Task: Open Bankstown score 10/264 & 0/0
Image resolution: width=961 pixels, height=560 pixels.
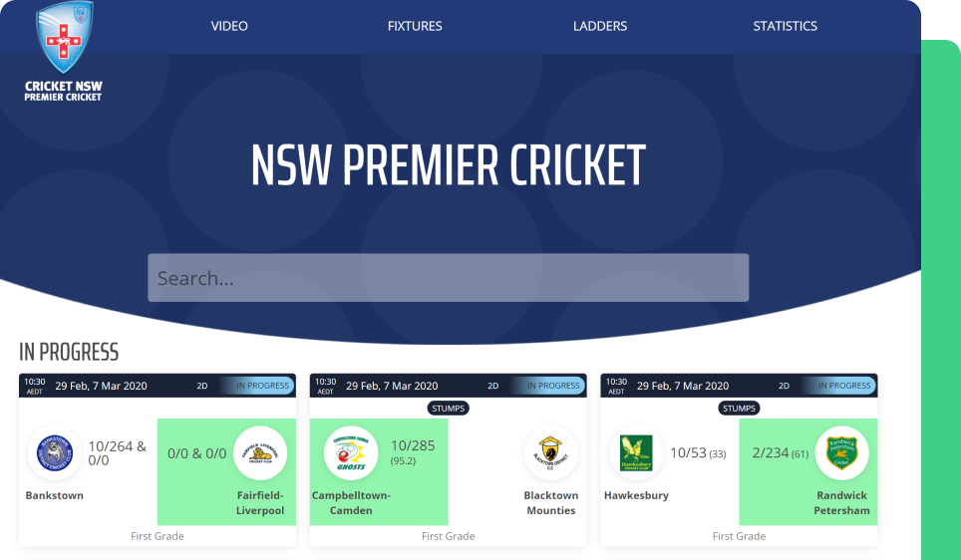Action: (x=117, y=453)
